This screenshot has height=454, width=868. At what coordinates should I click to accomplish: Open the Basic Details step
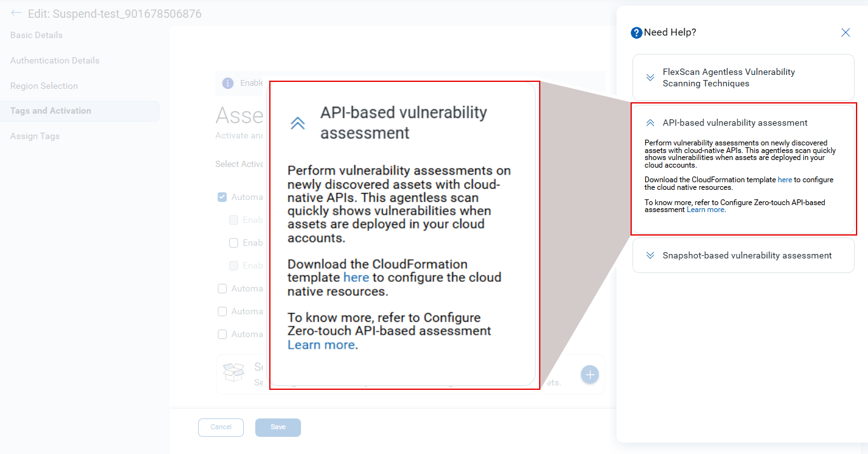[x=36, y=35]
